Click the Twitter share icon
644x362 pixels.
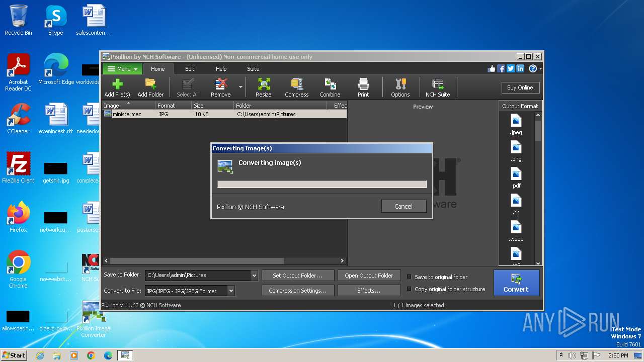pyautogui.click(x=511, y=69)
